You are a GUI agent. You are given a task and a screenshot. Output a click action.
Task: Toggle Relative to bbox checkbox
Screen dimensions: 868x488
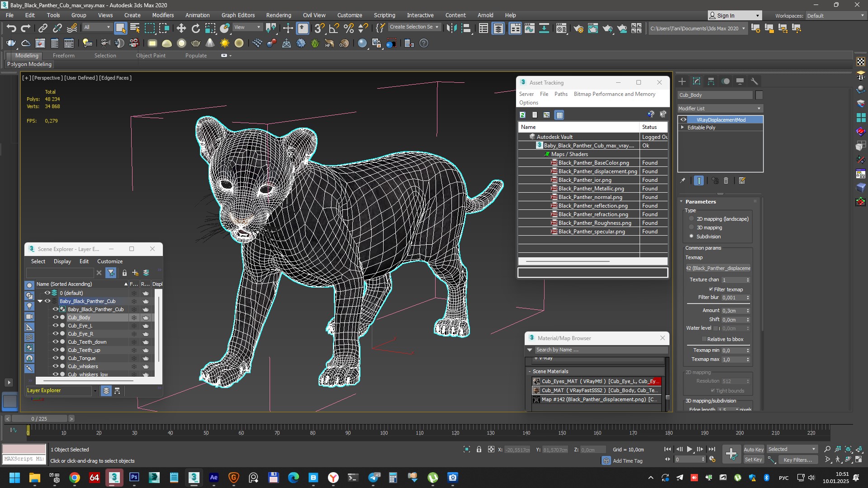coord(704,339)
